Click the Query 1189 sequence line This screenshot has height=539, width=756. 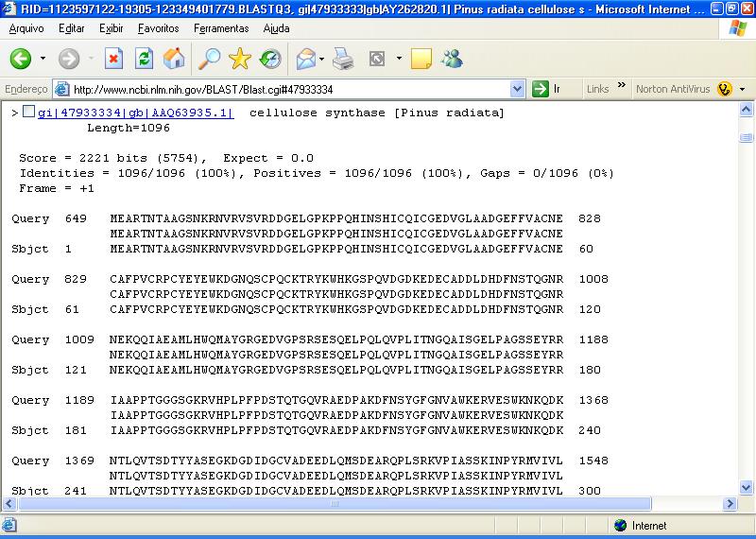310,401
